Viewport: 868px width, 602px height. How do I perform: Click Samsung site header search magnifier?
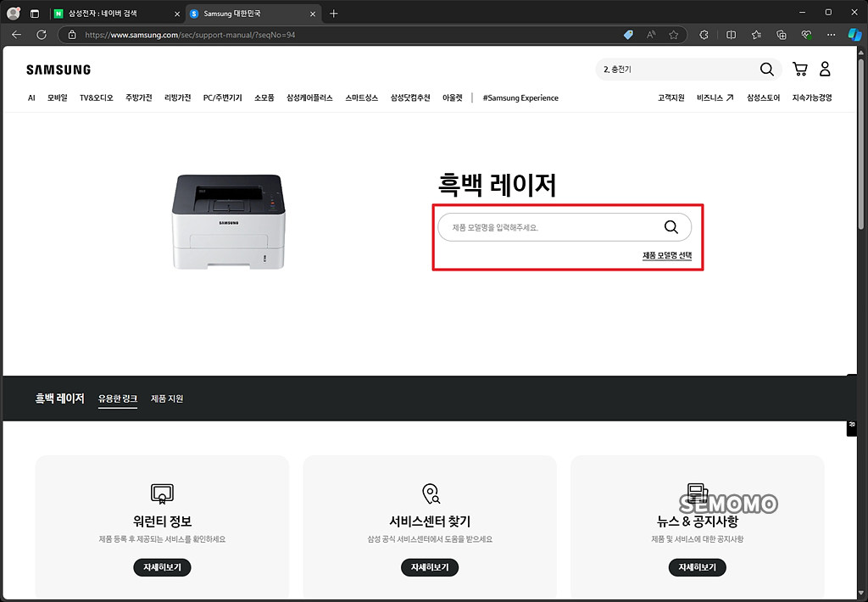click(766, 70)
